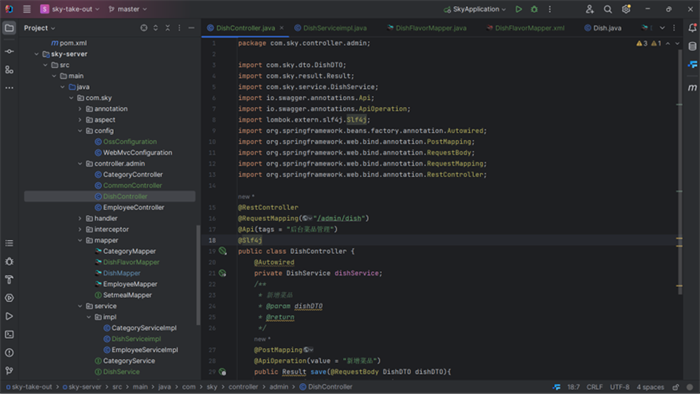Open more run actions menu
The image size is (700, 394).
(550, 9)
